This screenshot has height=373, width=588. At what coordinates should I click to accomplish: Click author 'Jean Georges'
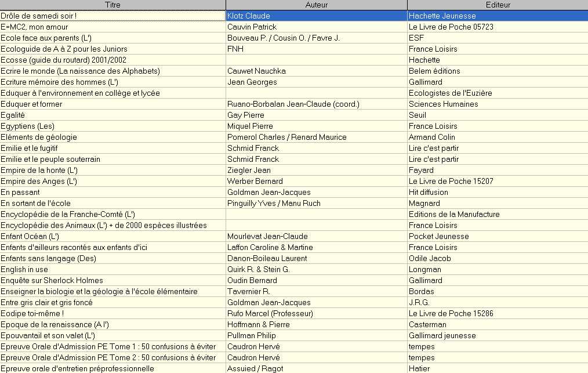tap(252, 82)
